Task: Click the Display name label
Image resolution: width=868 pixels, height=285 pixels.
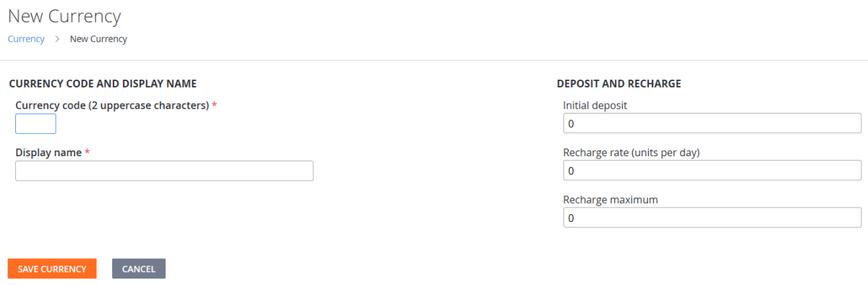Action: tap(48, 153)
